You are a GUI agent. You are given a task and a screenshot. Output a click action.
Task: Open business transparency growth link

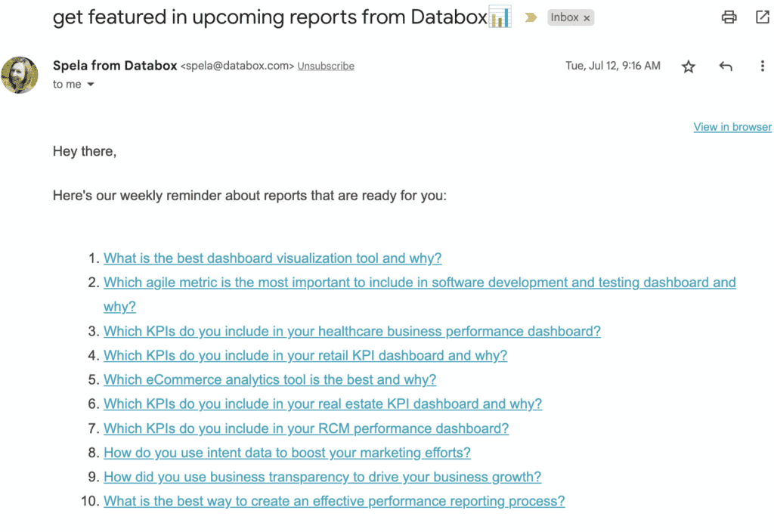(x=322, y=477)
